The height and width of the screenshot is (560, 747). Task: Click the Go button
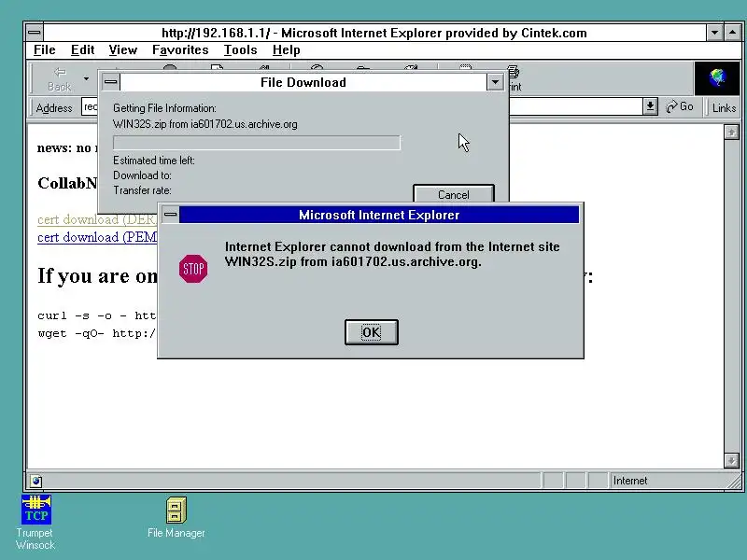coord(680,106)
